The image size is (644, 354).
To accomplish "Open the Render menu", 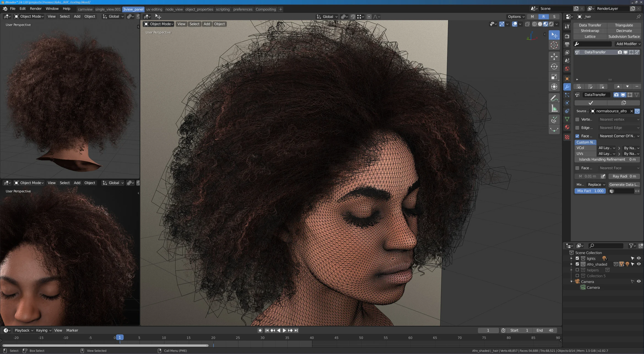I will (36, 9).
